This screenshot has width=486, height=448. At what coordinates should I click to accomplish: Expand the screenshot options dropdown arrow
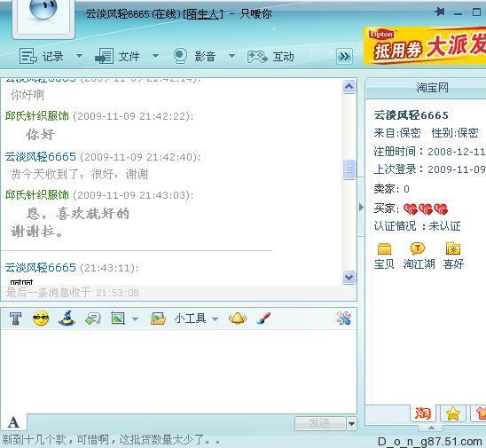(x=135, y=318)
